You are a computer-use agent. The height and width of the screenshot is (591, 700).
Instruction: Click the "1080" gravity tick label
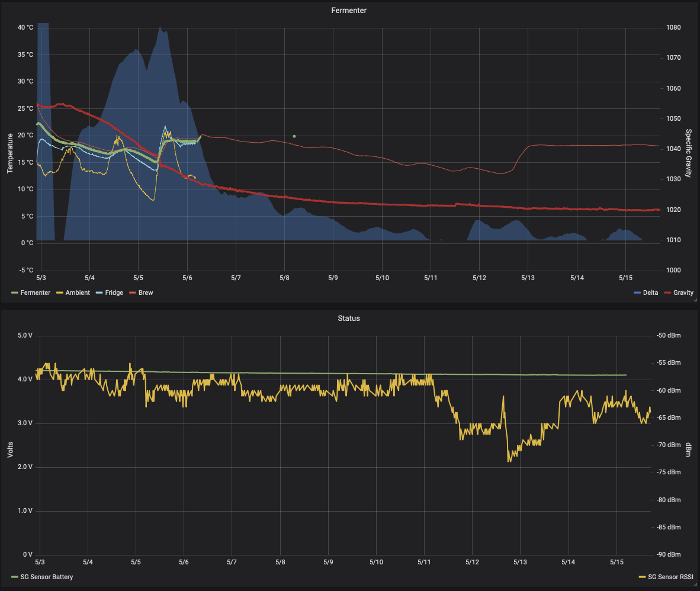[674, 27]
